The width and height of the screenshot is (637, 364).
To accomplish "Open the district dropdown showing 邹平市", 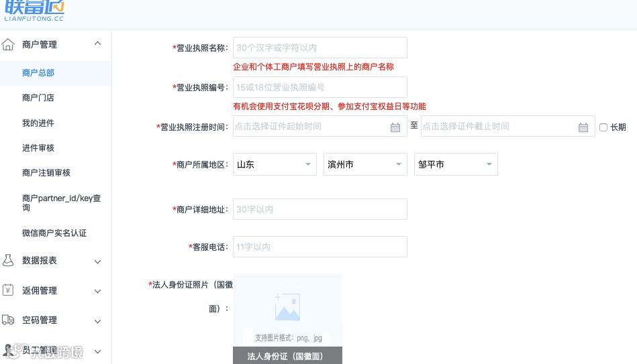I will point(456,164).
